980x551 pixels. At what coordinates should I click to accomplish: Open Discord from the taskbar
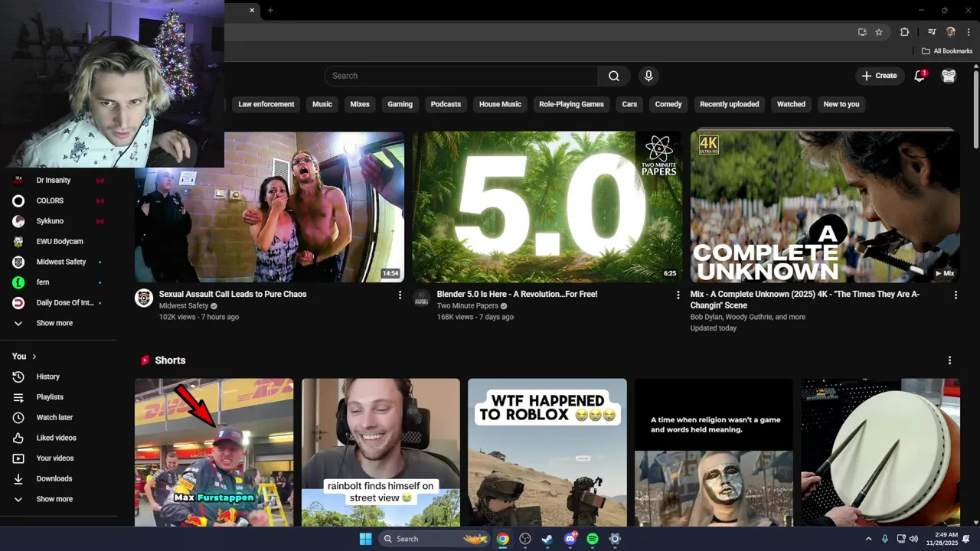(x=570, y=539)
